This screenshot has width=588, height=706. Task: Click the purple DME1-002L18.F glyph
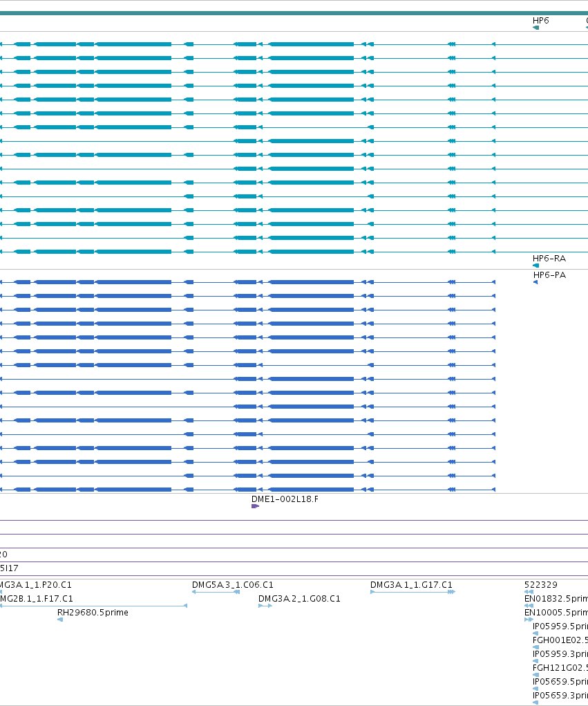255,506
